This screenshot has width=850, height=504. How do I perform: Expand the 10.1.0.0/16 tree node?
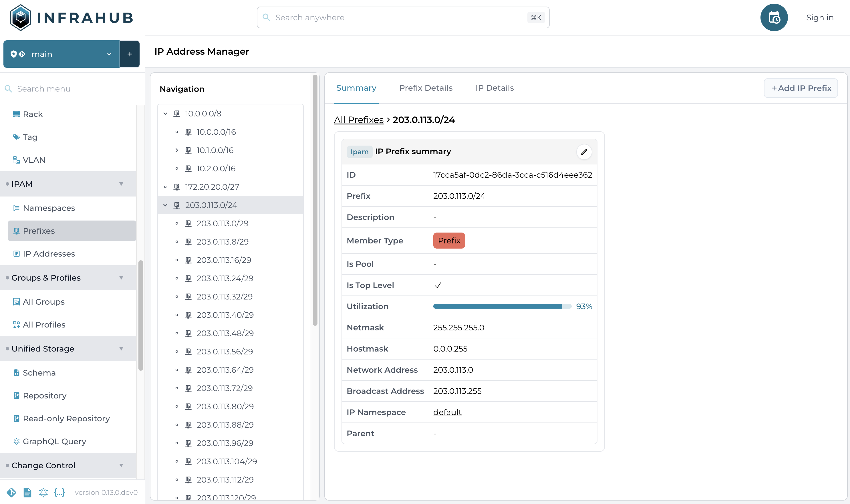point(176,150)
